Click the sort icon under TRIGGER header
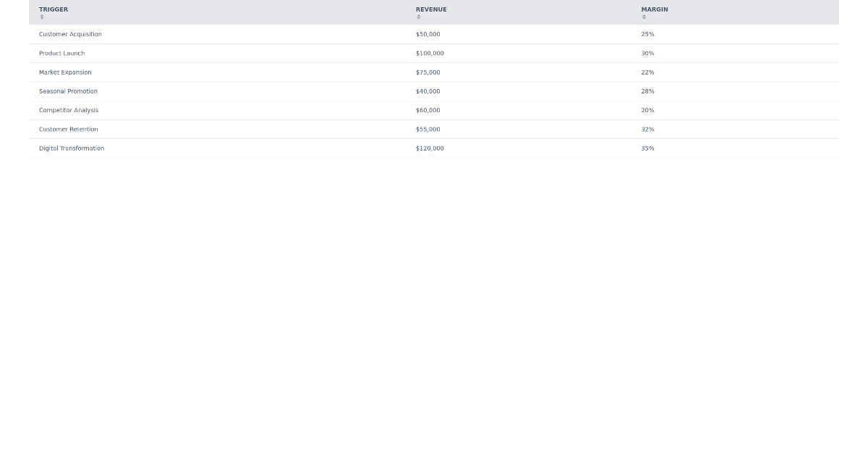Image resolution: width=868 pixels, height=456 pixels. point(42,16)
